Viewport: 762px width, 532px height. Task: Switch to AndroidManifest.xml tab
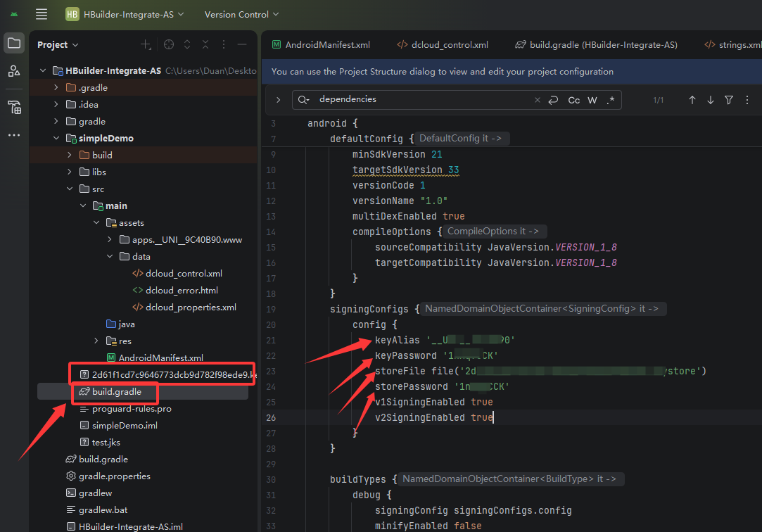[322, 45]
